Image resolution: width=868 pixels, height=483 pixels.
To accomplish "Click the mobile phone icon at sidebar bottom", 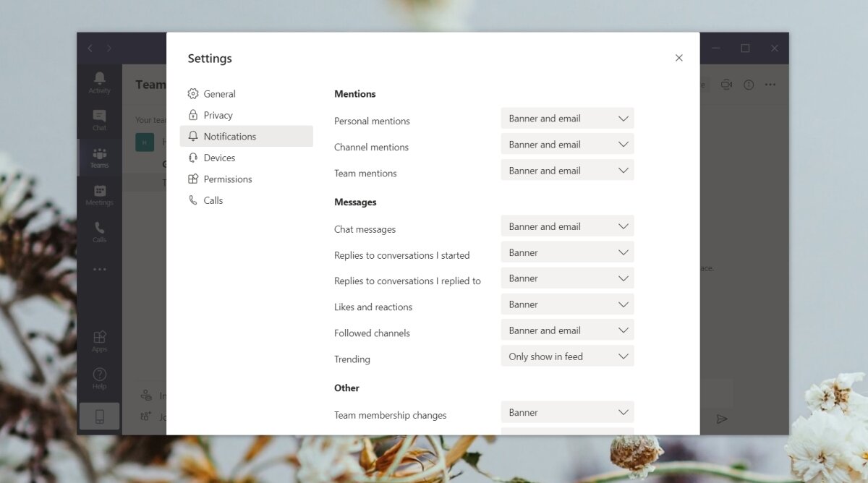I will 100,416.
